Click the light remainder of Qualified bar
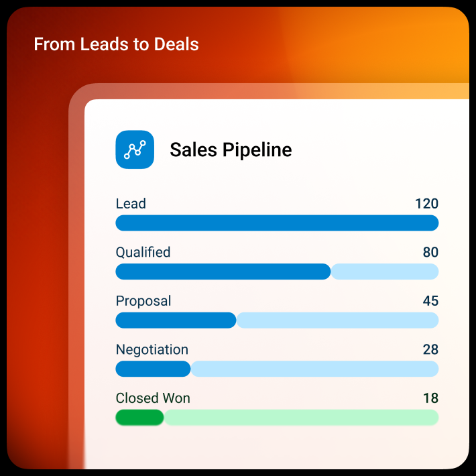The width and height of the screenshot is (476, 476). pyautogui.click(x=385, y=272)
